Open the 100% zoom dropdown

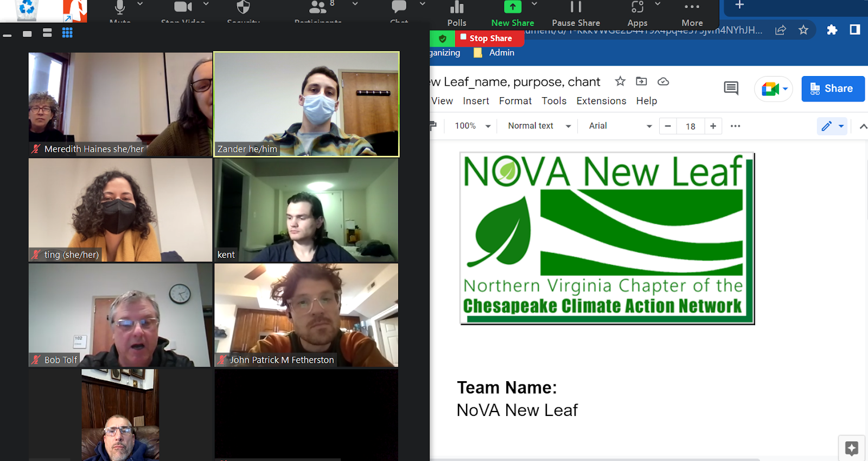(x=473, y=126)
